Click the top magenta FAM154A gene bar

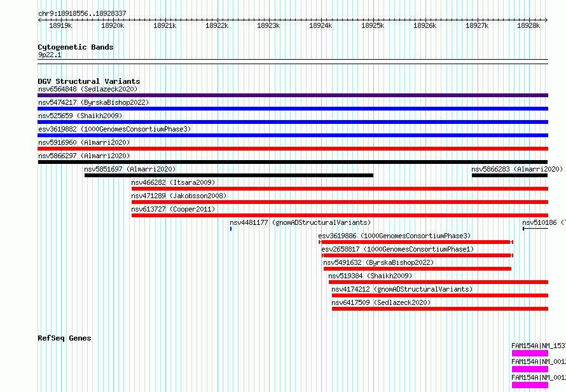pos(530,353)
